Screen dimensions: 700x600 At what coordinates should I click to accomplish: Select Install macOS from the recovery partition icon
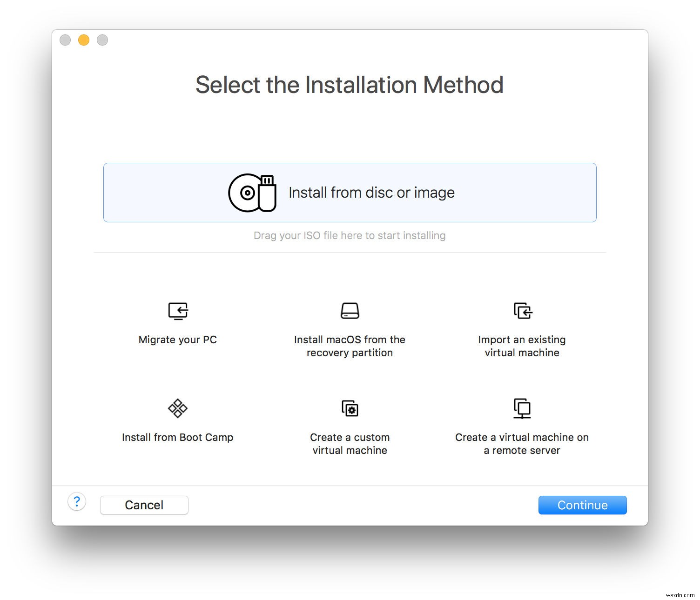(x=350, y=311)
